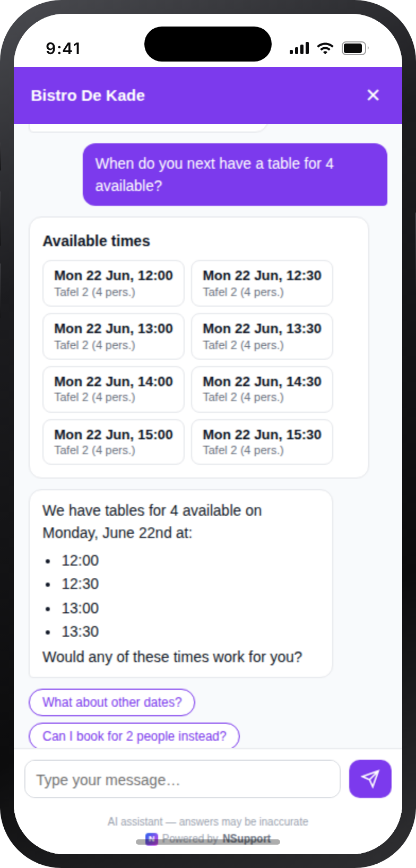Tap "What about other dates?" suggestion

pyautogui.click(x=112, y=702)
